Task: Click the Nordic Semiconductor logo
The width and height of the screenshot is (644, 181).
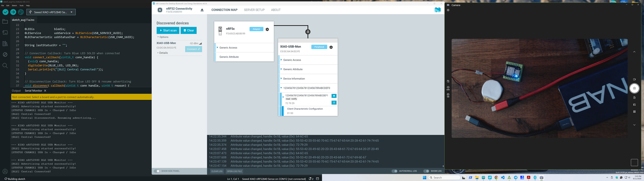Action: click(x=437, y=10)
